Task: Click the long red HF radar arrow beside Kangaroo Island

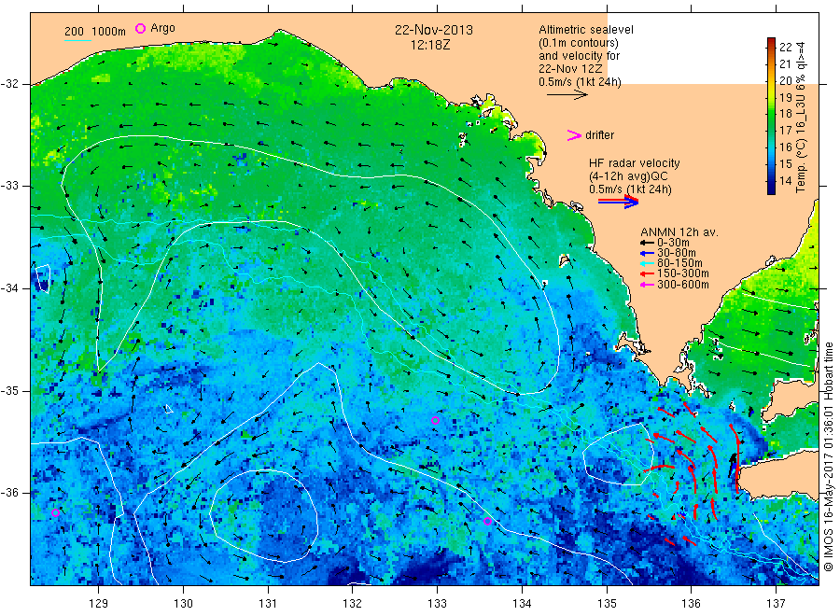Action: (x=737, y=458)
